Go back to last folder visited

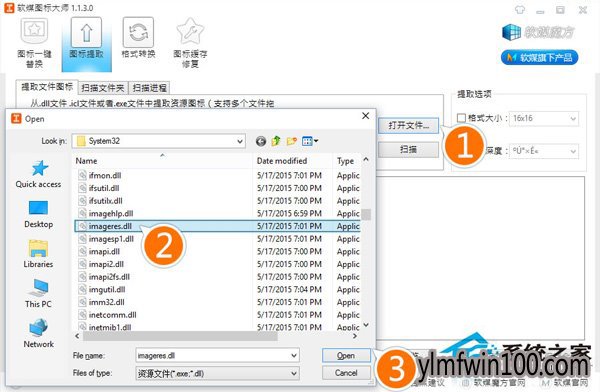[x=261, y=142]
